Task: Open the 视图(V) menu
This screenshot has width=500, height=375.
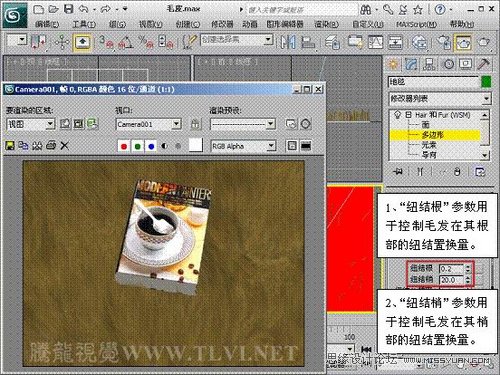Action: click(151, 24)
